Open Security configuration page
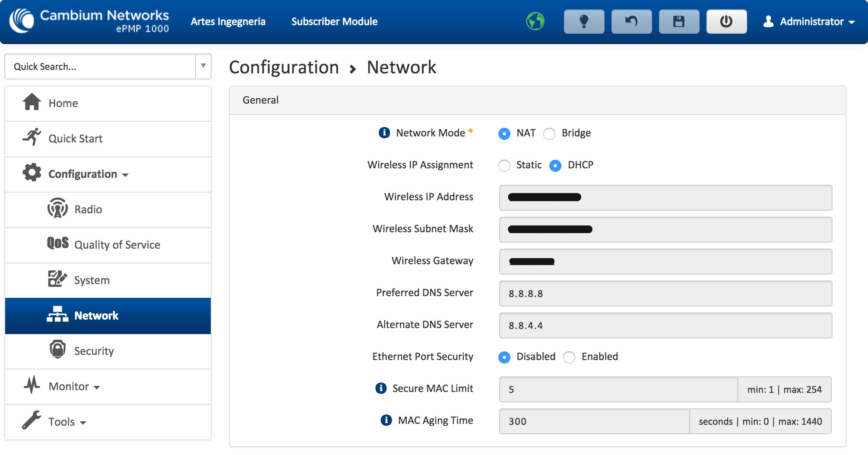868x455 pixels. coord(108,351)
